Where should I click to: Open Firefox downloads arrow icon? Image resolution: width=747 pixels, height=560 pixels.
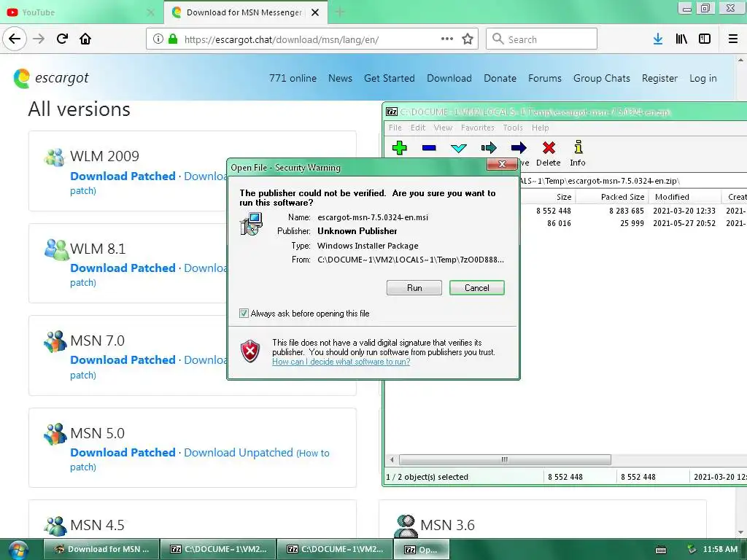point(657,39)
